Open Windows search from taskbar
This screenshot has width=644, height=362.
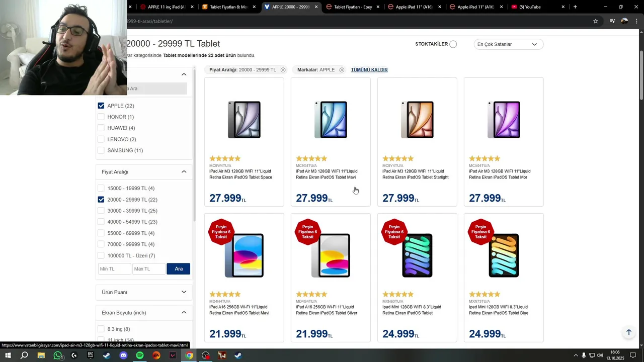pos(24,355)
